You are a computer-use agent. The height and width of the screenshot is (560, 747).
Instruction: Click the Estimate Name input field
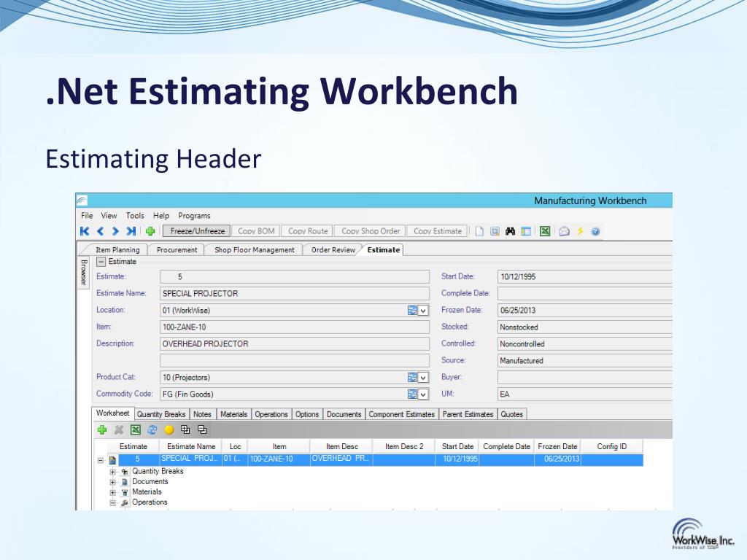295,294
